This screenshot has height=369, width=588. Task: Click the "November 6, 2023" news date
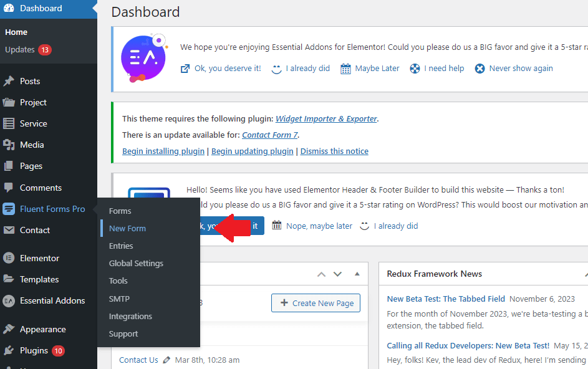542,299
